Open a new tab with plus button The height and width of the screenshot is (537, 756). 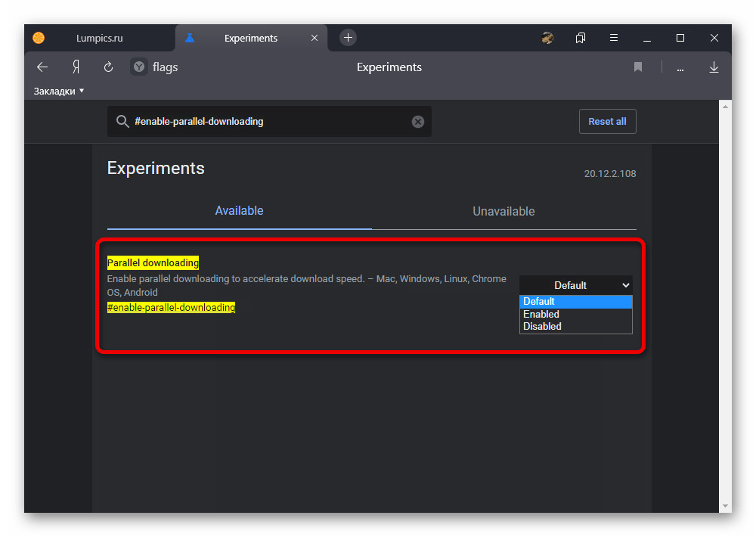point(347,38)
